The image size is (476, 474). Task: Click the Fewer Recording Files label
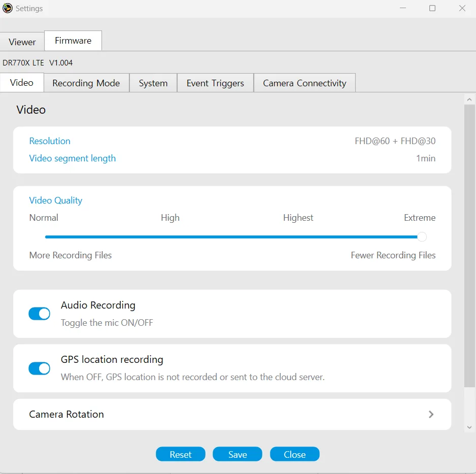coord(393,255)
